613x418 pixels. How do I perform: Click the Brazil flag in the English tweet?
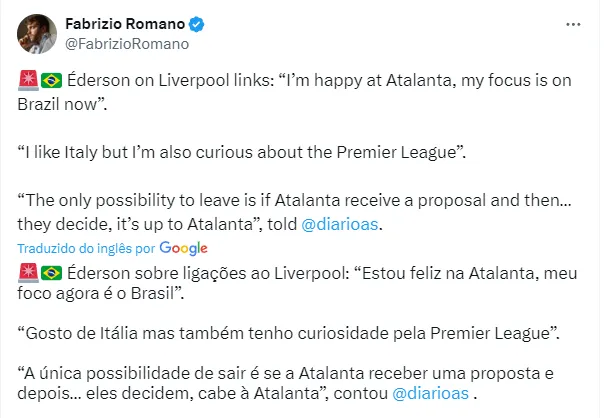click(x=52, y=79)
